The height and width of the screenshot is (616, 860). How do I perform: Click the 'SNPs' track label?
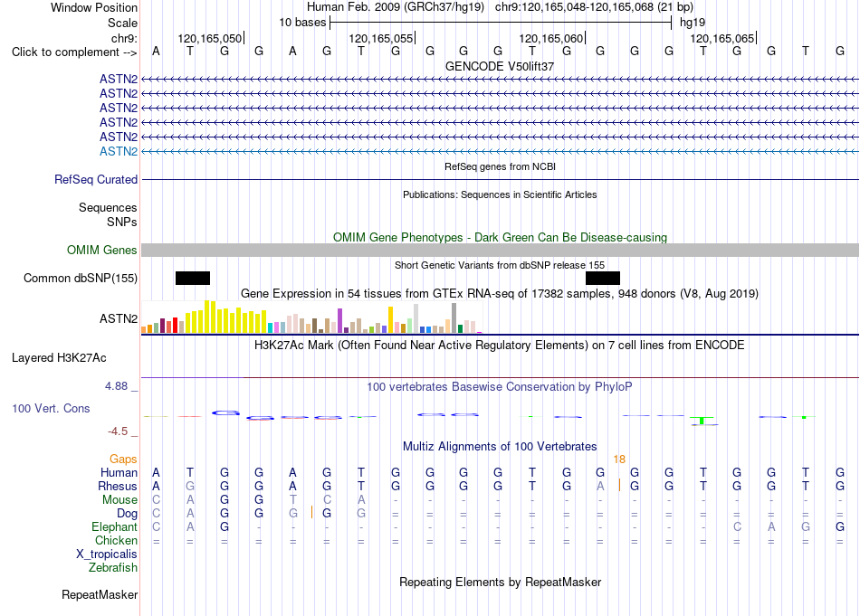click(x=122, y=222)
